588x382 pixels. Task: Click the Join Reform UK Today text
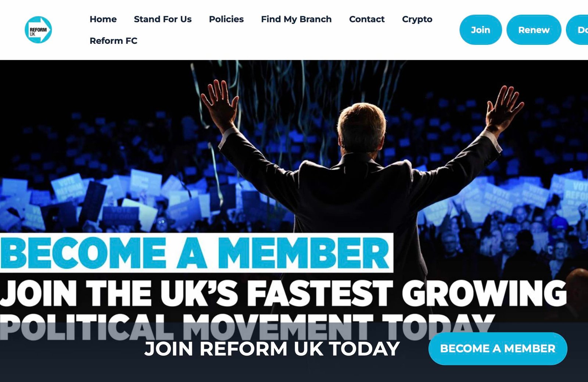pos(272,349)
